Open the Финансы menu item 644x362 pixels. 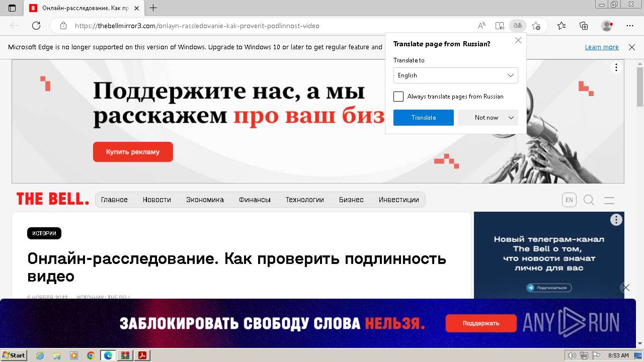[x=255, y=200]
